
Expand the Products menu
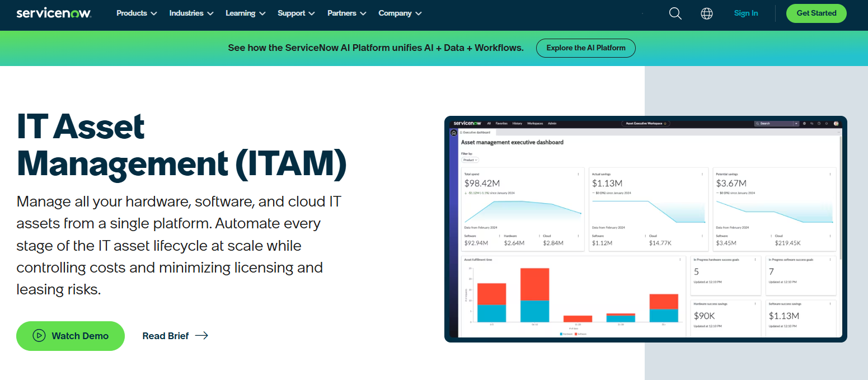(137, 13)
